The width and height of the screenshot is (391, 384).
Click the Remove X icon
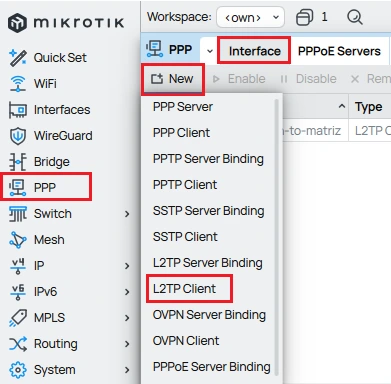pos(355,79)
